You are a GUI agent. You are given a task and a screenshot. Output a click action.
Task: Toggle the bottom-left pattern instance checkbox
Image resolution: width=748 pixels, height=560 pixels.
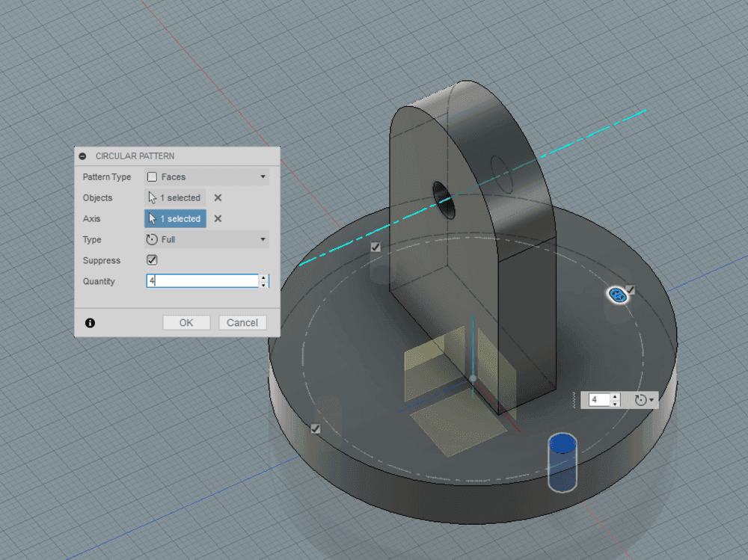(x=316, y=428)
